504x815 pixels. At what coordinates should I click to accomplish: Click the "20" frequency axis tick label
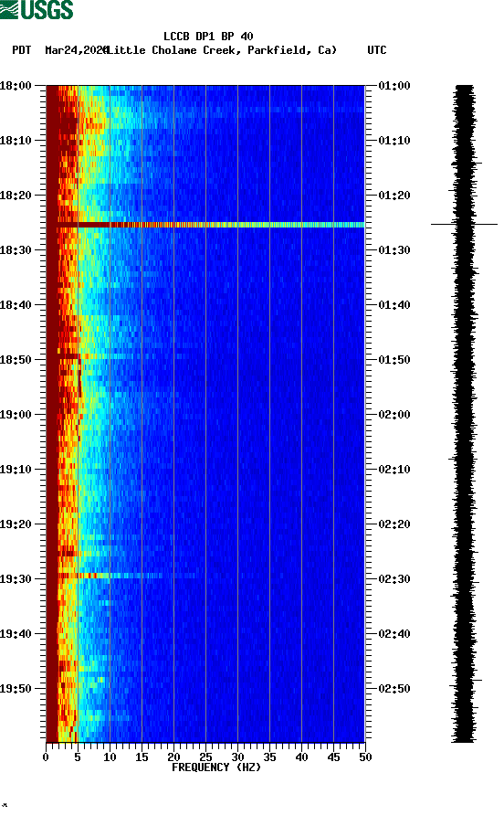(173, 757)
